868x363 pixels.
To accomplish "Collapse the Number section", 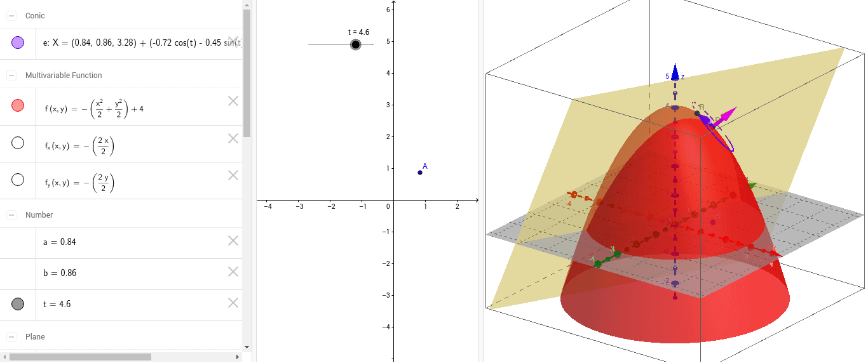I will point(11,214).
